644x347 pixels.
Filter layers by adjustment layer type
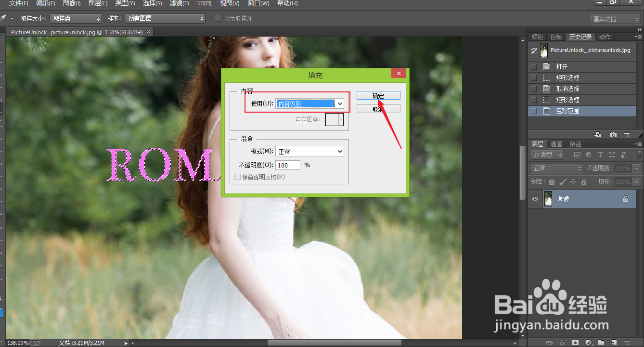(x=589, y=155)
